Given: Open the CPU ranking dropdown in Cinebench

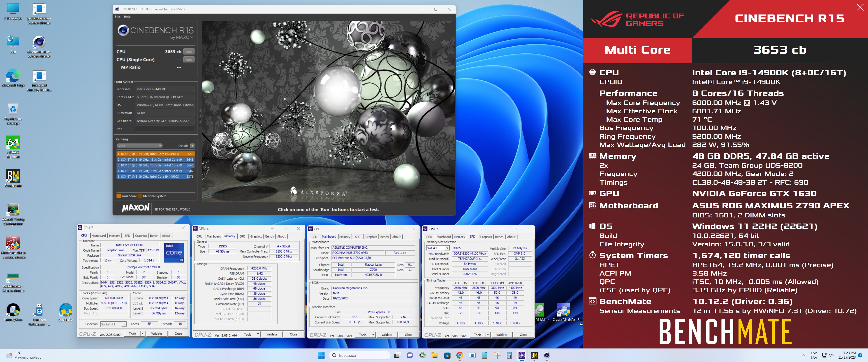Looking at the screenshot, I should 140,146.
